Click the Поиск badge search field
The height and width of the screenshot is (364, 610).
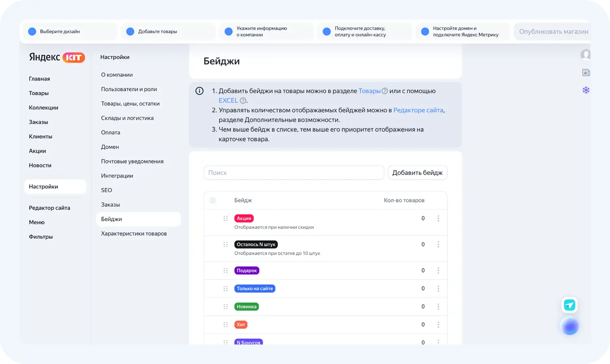pos(294,173)
